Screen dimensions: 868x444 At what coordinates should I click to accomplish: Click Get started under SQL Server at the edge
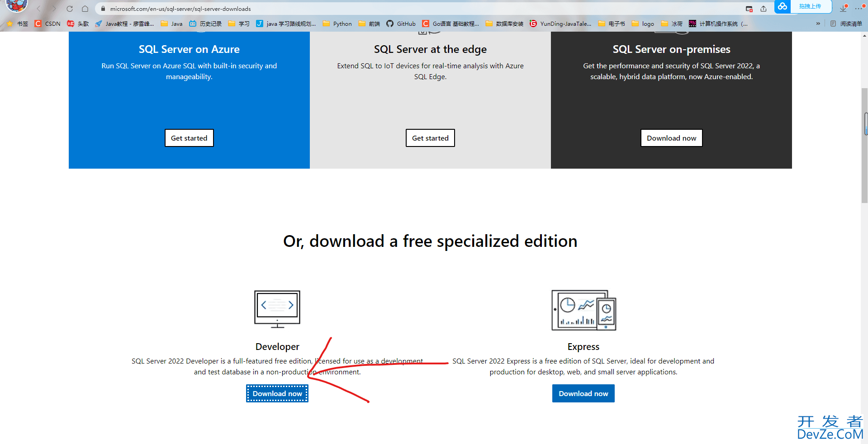click(x=430, y=138)
